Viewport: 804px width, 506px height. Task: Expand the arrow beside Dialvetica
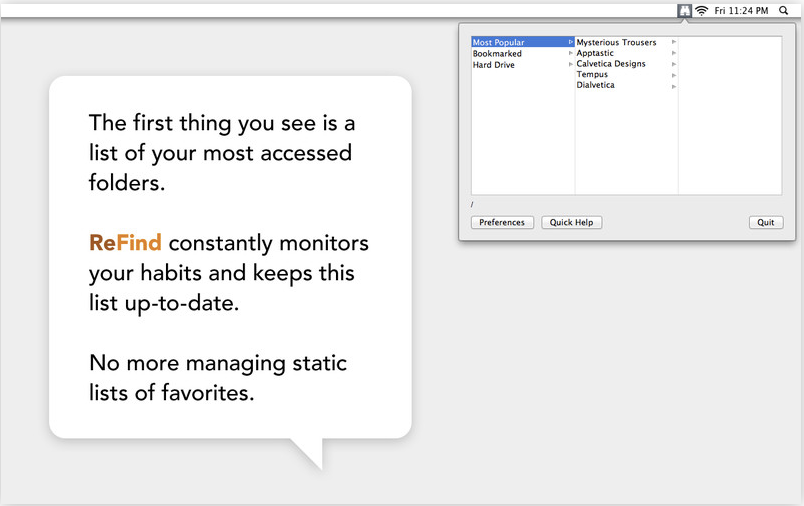click(x=674, y=87)
